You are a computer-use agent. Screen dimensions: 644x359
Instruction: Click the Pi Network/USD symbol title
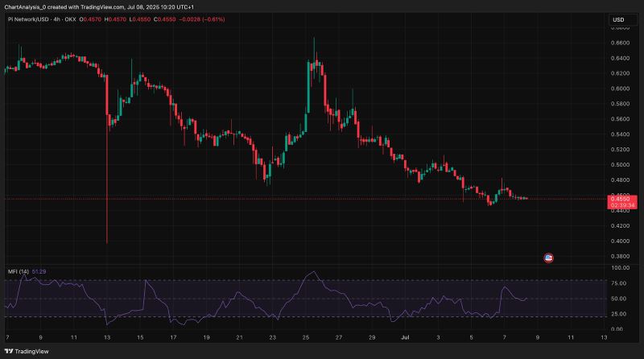tap(28, 19)
